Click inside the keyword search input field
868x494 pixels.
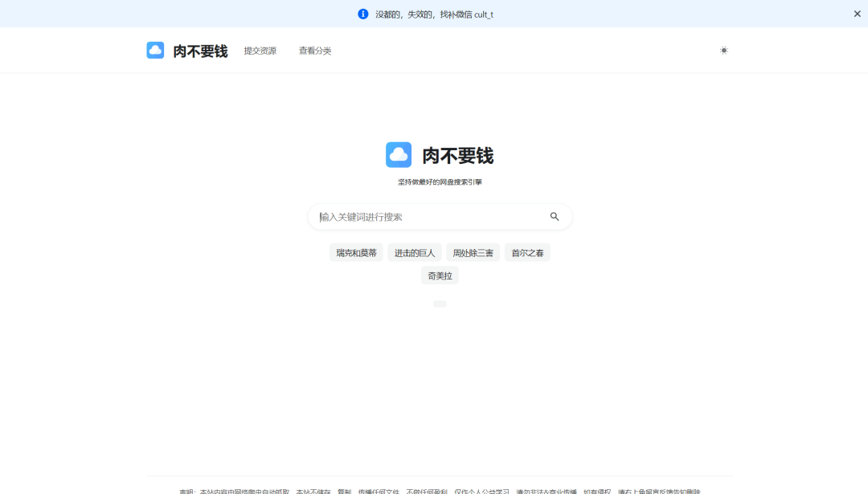click(418, 216)
